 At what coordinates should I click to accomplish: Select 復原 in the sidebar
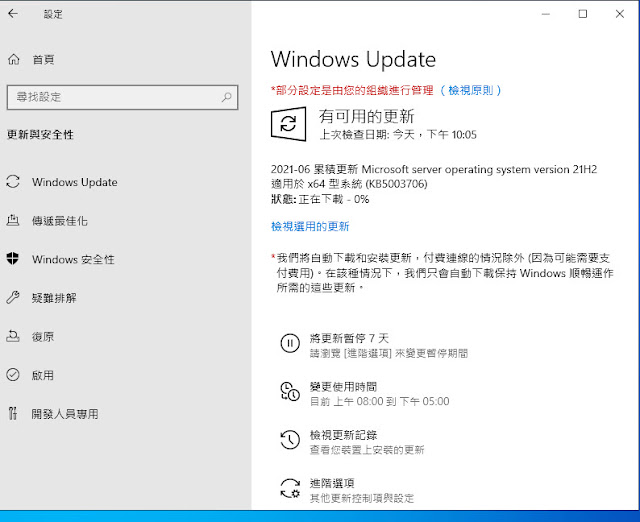pyautogui.click(x=43, y=337)
